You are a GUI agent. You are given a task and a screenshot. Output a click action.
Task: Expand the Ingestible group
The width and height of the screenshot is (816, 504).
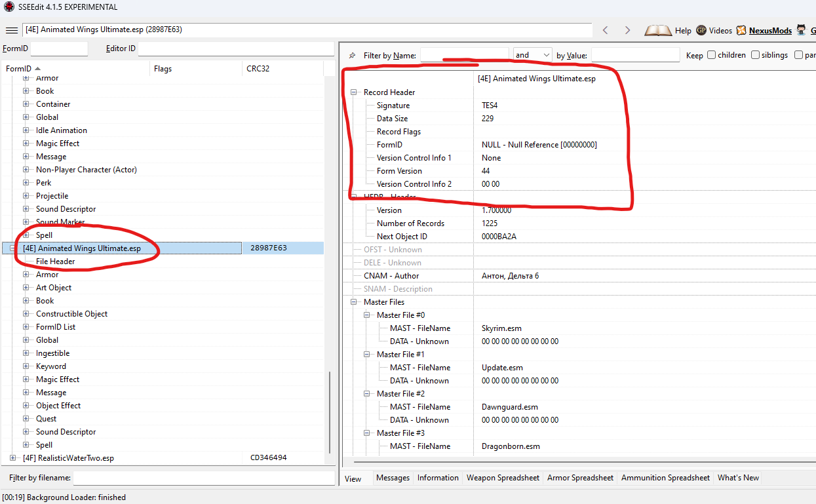tap(27, 353)
